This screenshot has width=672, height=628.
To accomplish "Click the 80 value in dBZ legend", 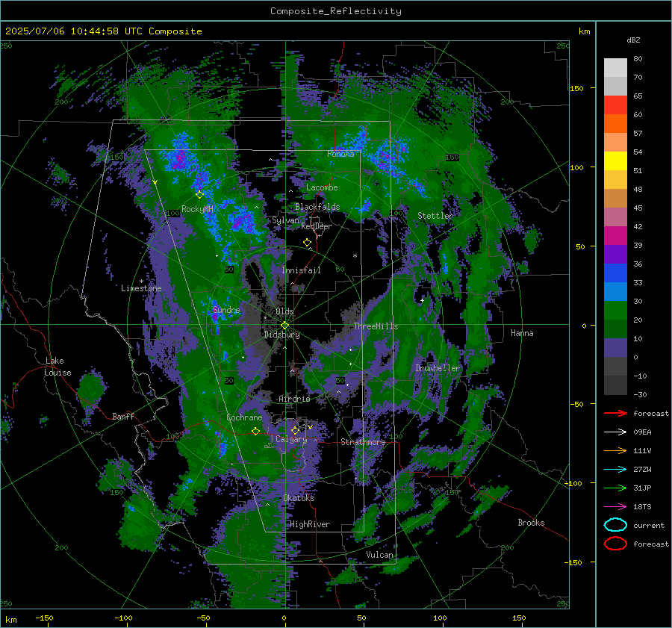I will click(x=638, y=59).
